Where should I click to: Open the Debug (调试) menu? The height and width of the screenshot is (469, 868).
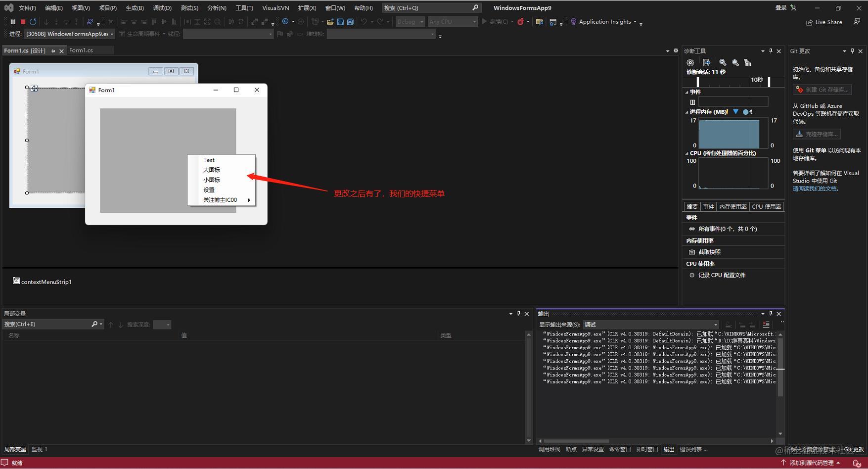(x=162, y=8)
